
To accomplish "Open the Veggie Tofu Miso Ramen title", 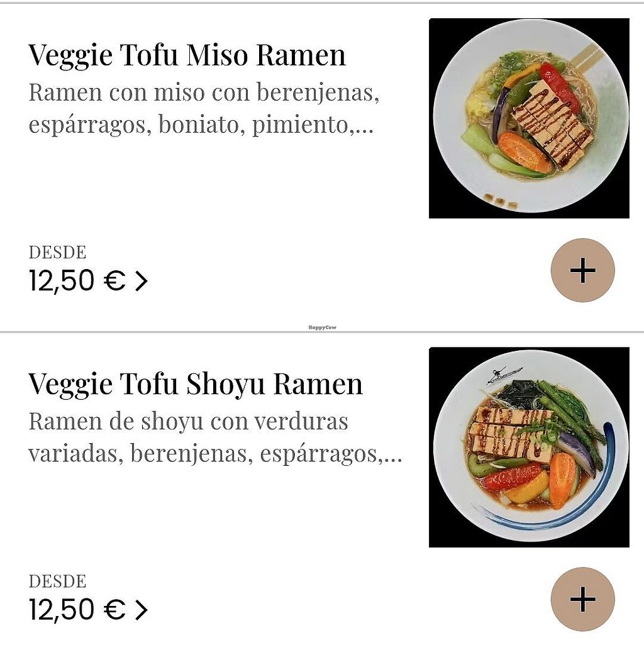I will click(x=187, y=55).
